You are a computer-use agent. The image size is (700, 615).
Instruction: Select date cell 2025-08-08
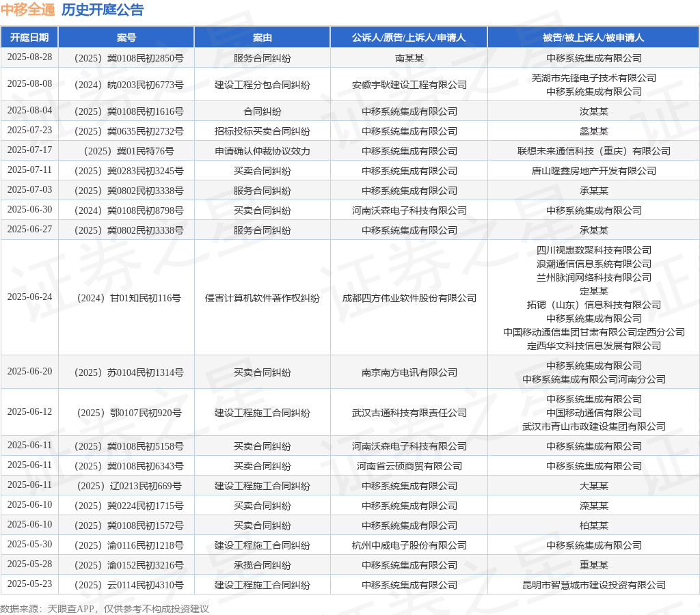(x=29, y=84)
